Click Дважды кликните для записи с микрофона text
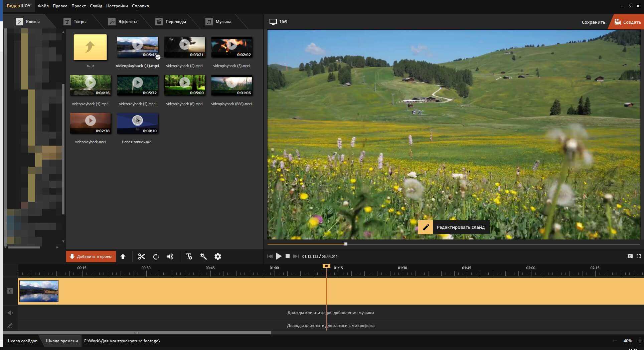This screenshot has height=350, width=644. (x=331, y=326)
